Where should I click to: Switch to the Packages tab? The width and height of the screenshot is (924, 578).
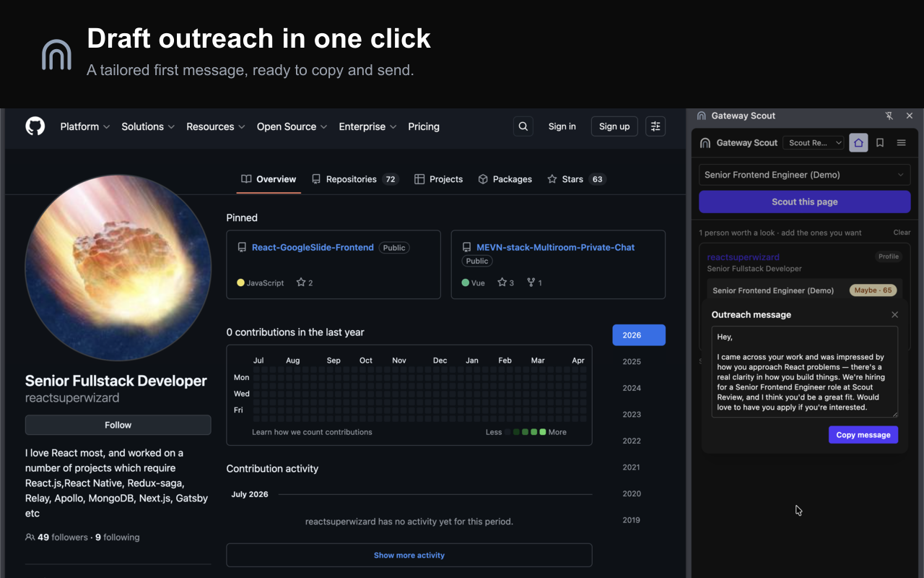pyautogui.click(x=505, y=179)
